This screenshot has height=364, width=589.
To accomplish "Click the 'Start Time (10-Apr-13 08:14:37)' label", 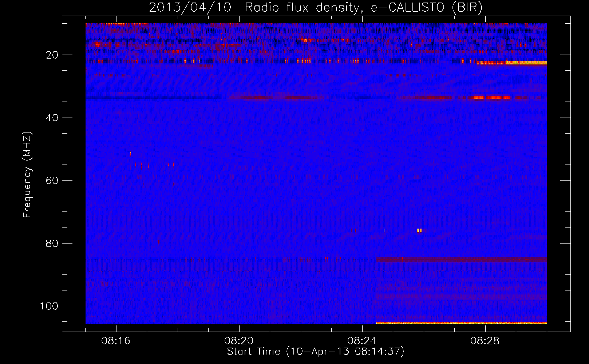I will click(316, 352).
